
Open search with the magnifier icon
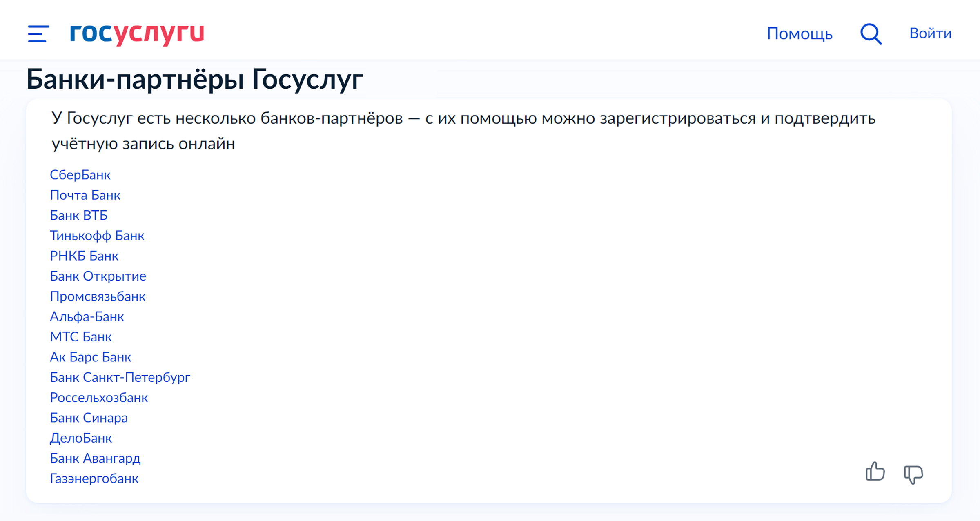pyautogui.click(x=871, y=33)
